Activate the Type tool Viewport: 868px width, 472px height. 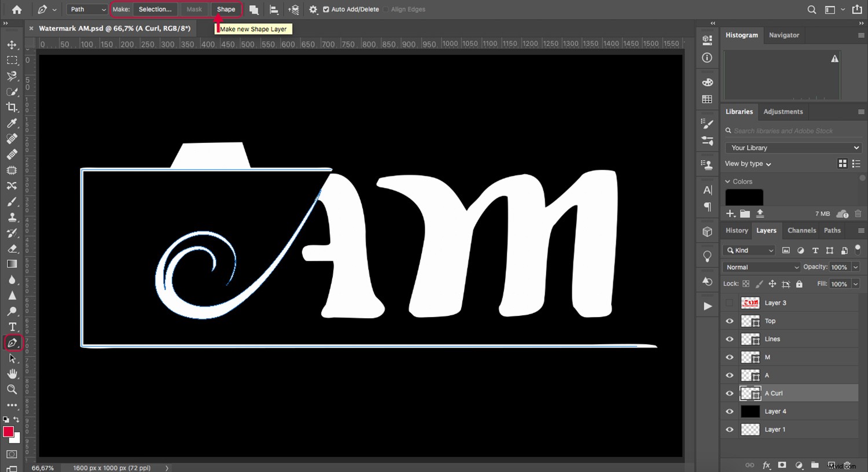click(12, 327)
